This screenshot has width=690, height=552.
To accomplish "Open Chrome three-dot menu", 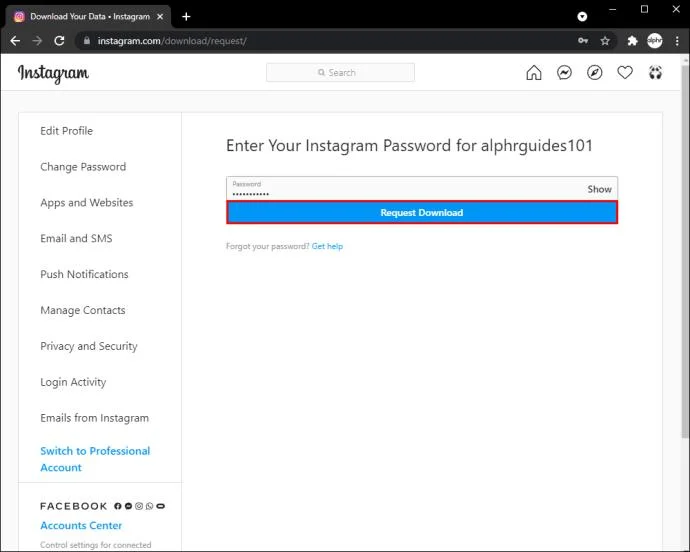I will point(676,41).
